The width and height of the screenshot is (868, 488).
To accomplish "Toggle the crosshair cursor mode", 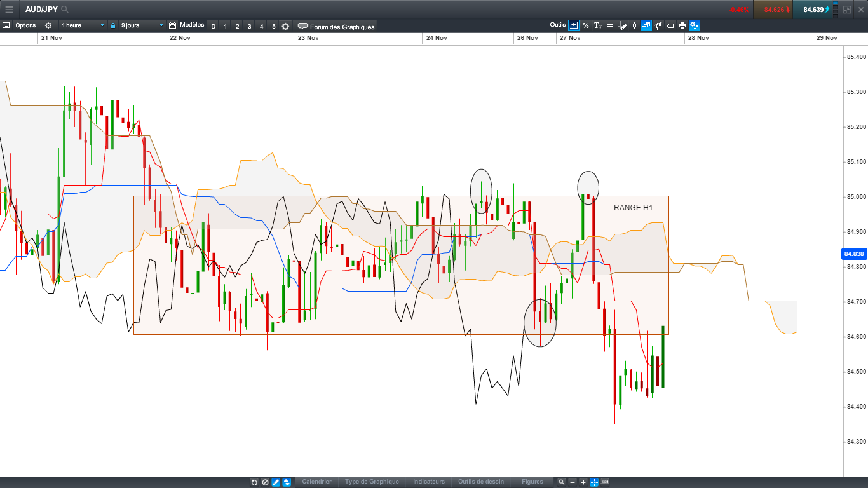I will coord(594,482).
